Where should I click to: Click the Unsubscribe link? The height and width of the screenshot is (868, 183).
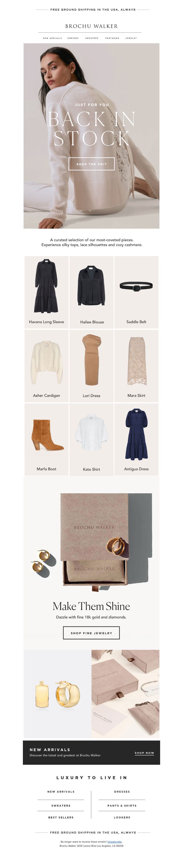pyautogui.click(x=114, y=842)
